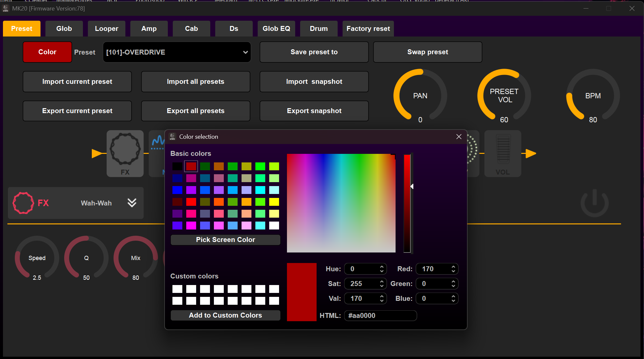Click the Color selection dialog title icon
Viewport: 644px width, 359px height.
click(172, 137)
